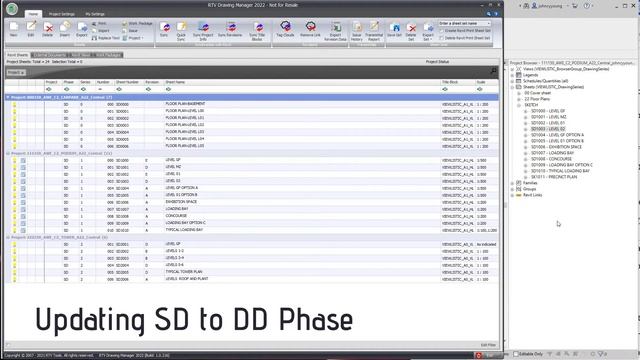The image size is (640, 360).
Task: Select the Revit Sheets tab
Action: [x=18, y=55]
